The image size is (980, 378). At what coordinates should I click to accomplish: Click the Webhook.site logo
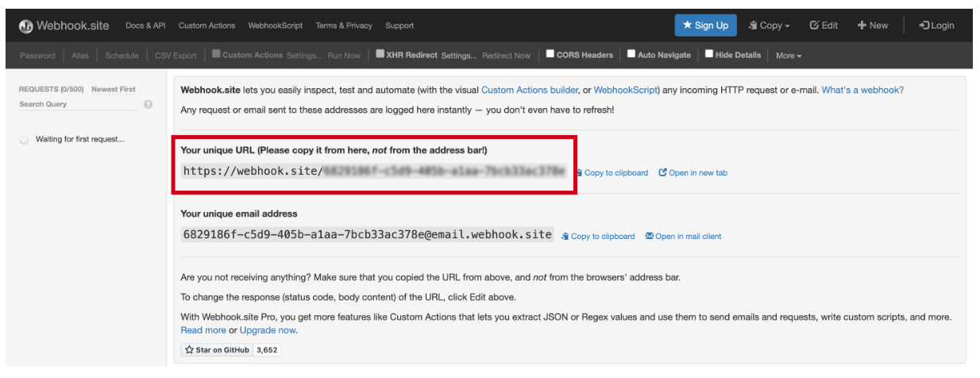coord(64,25)
